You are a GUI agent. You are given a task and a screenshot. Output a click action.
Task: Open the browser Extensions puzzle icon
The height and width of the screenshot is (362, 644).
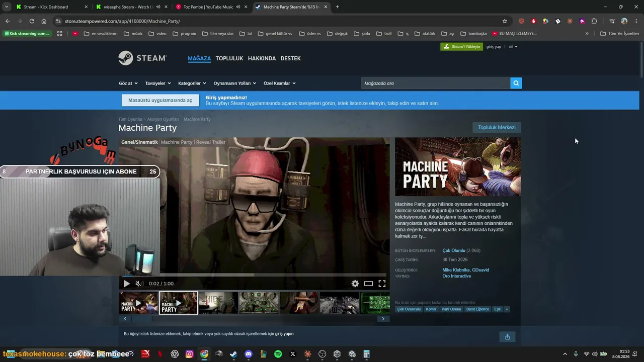pos(594,21)
